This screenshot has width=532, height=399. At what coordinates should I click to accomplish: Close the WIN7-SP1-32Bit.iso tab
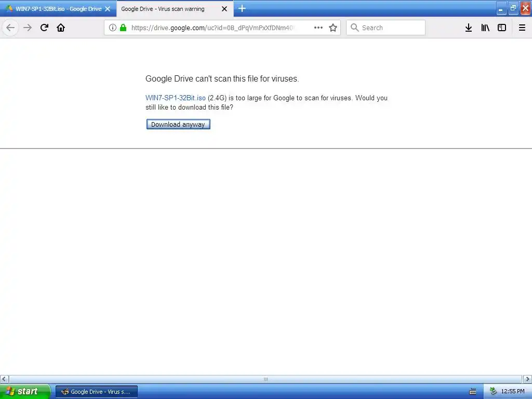click(x=108, y=9)
